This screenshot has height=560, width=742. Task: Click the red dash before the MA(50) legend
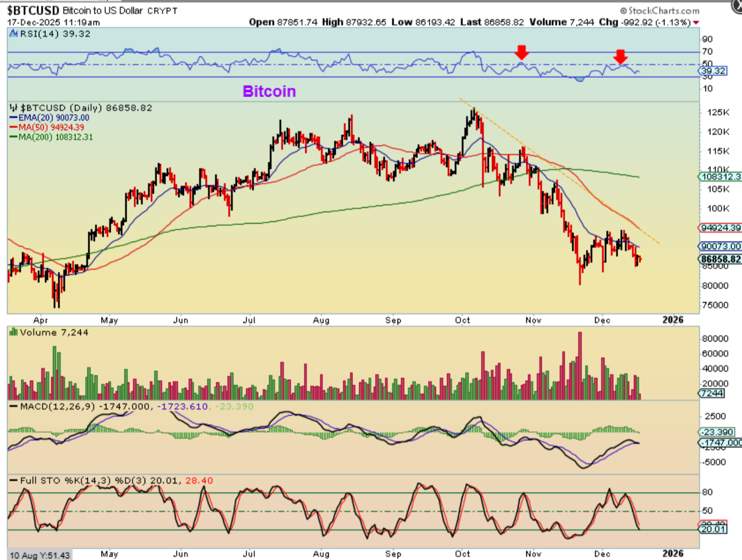point(14,128)
